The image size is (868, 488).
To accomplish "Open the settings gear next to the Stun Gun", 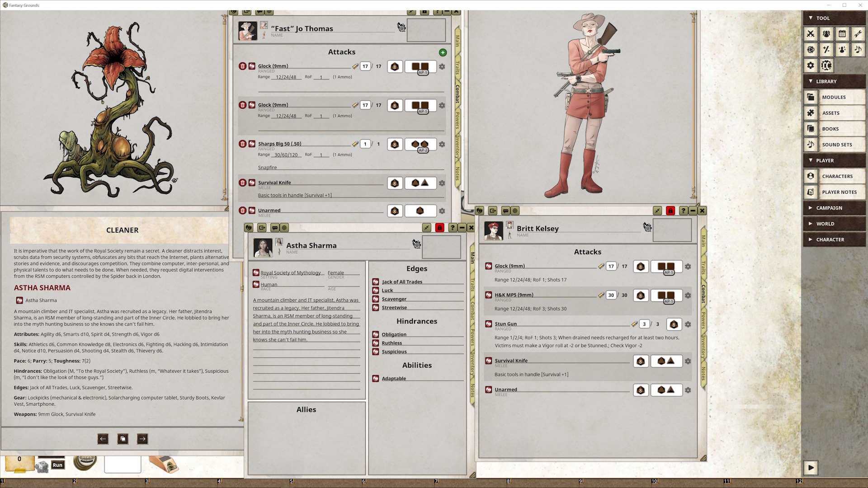I will point(688,324).
